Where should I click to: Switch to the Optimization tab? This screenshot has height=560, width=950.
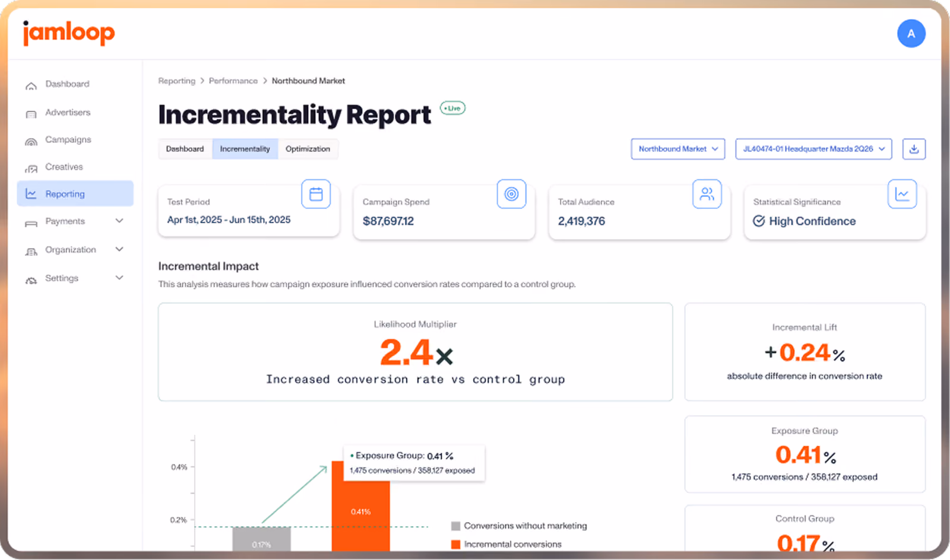click(308, 149)
